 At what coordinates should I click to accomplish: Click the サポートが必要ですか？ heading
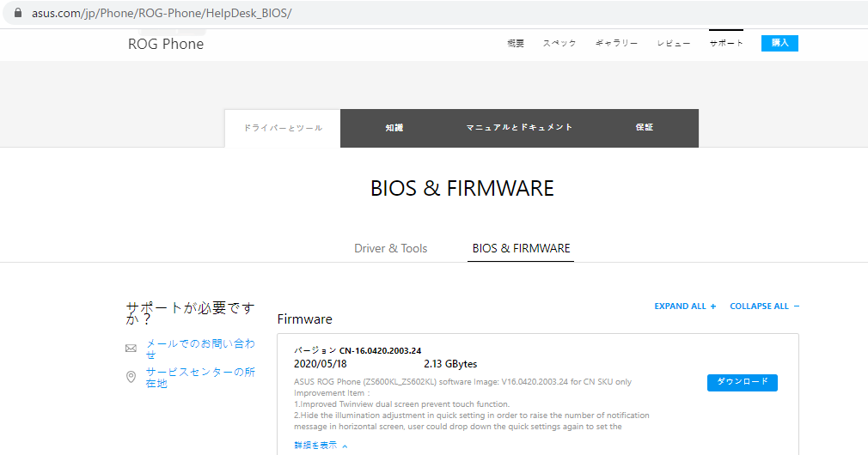(x=190, y=313)
